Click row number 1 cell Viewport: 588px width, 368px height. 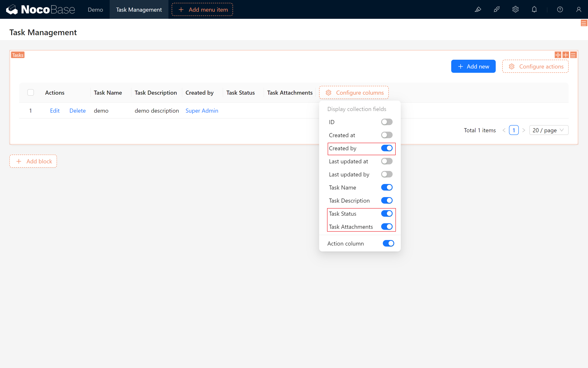click(x=31, y=110)
